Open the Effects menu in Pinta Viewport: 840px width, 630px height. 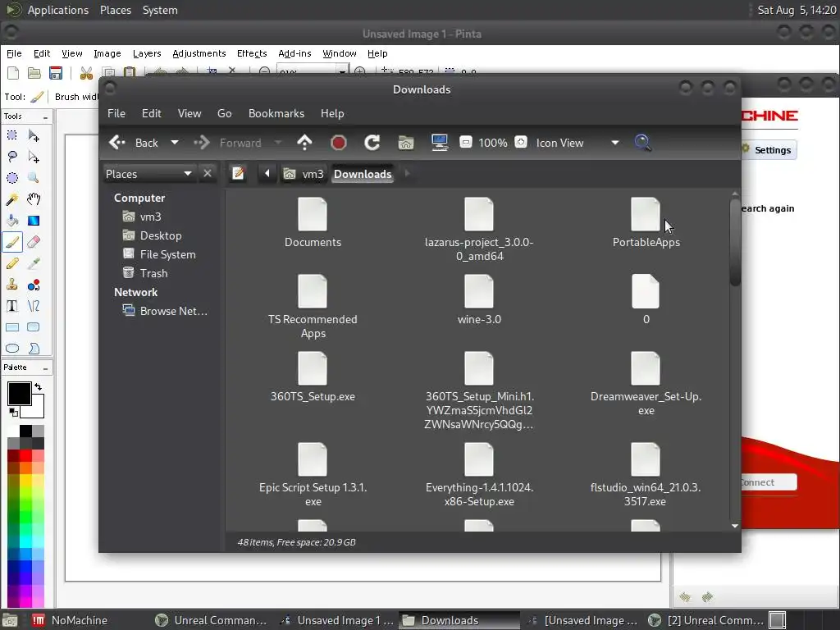(x=252, y=53)
